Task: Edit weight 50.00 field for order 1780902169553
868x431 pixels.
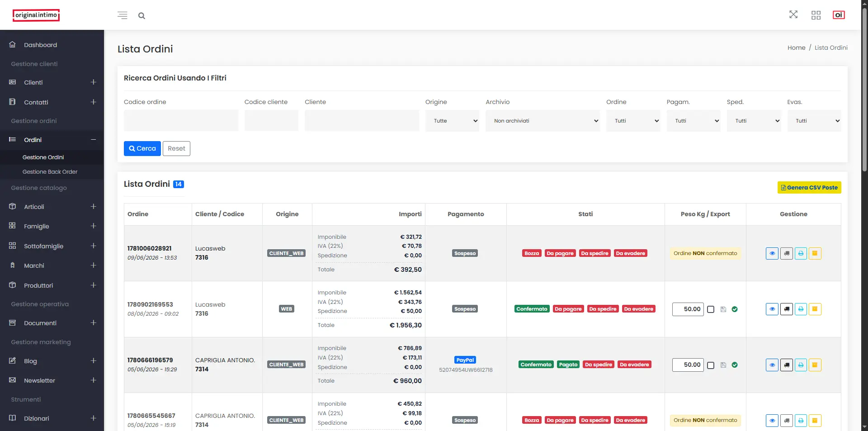Action: coord(688,309)
